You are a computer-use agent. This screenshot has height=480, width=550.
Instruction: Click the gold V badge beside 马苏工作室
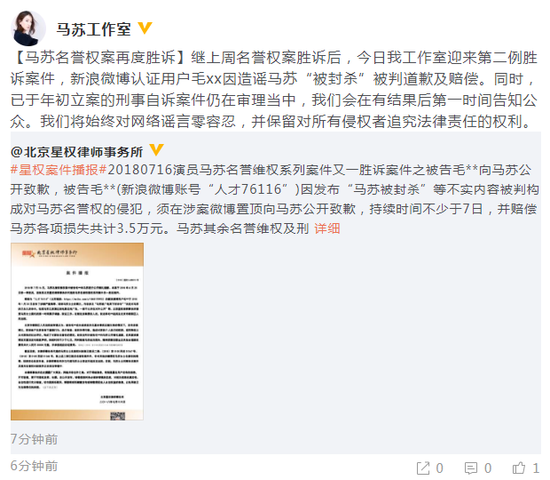click(x=145, y=28)
